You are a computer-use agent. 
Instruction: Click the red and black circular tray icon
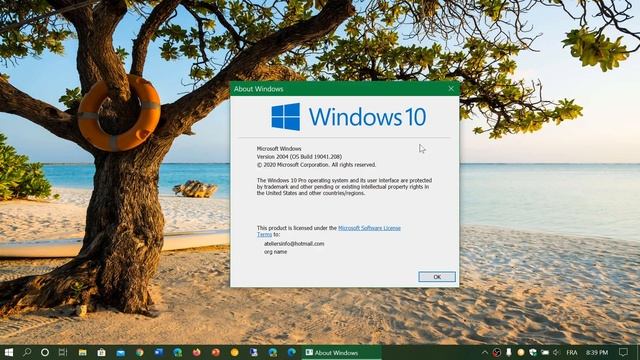[x=497, y=352]
